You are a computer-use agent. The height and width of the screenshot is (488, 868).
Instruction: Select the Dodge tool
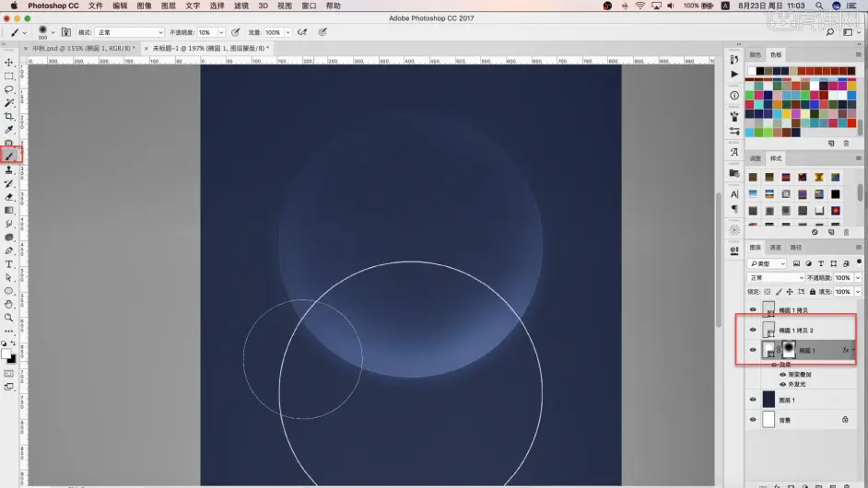(9, 238)
